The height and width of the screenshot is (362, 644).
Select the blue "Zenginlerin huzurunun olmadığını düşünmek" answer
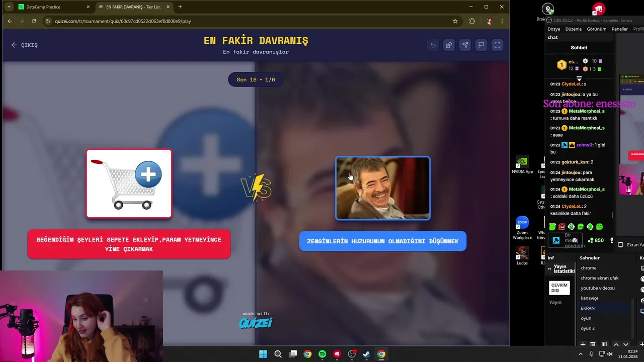383,241
